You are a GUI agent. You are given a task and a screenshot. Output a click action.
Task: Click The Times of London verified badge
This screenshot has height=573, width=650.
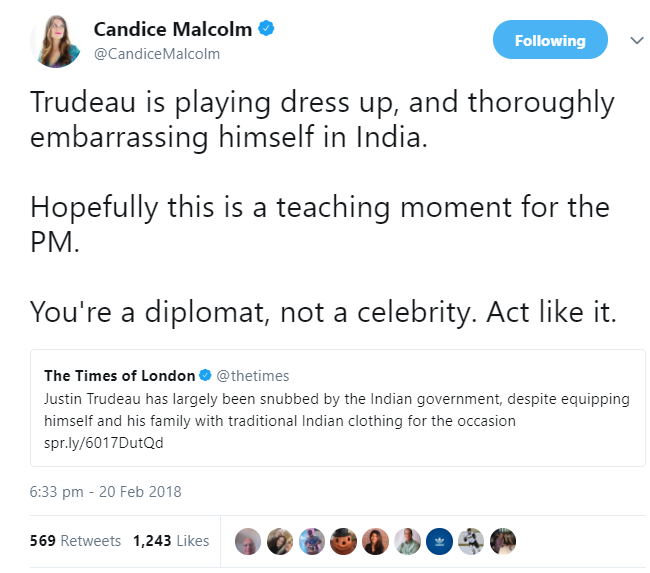(205, 376)
